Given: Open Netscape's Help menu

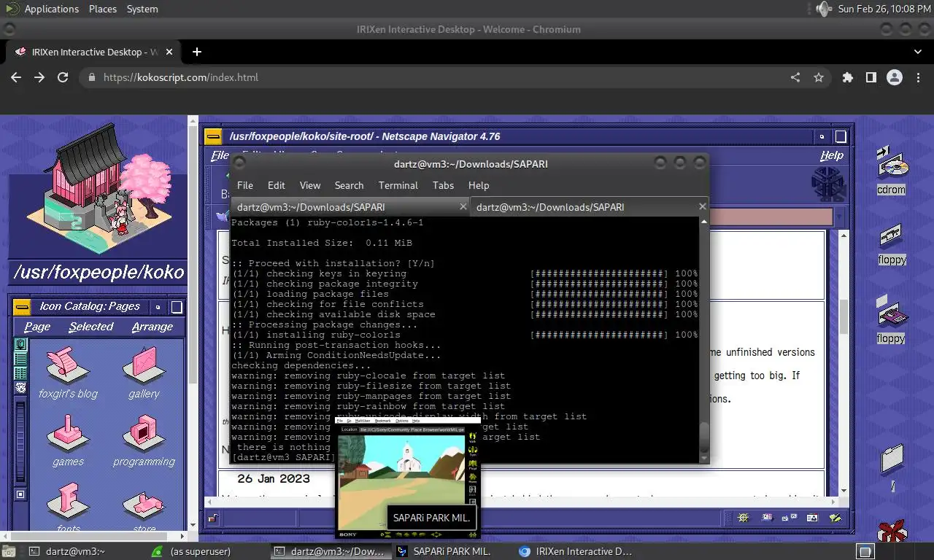Looking at the screenshot, I should pos(832,155).
